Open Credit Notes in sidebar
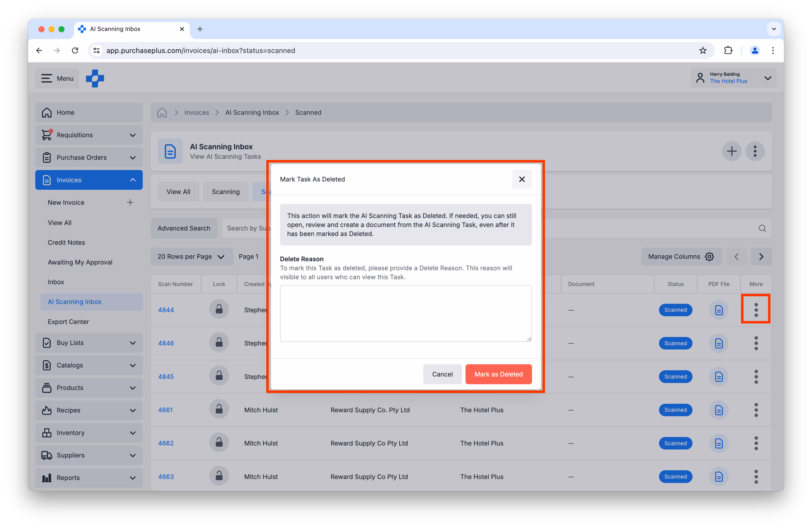 pos(66,242)
